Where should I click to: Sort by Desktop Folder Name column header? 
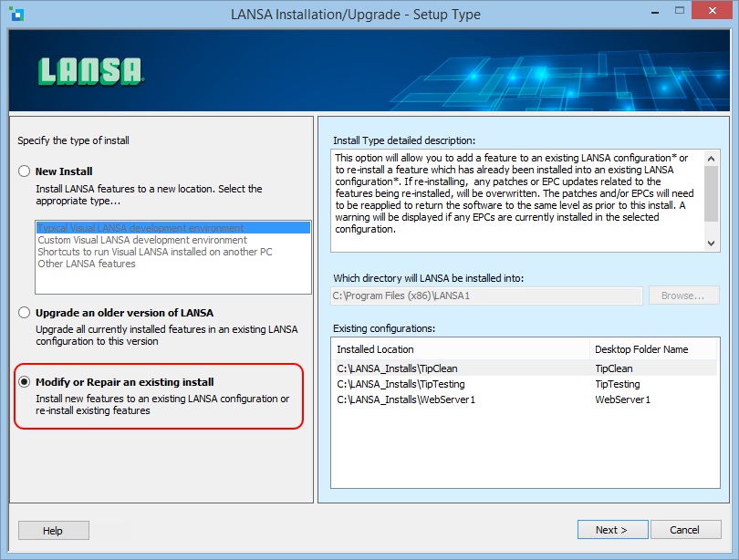tap(652, 349)
